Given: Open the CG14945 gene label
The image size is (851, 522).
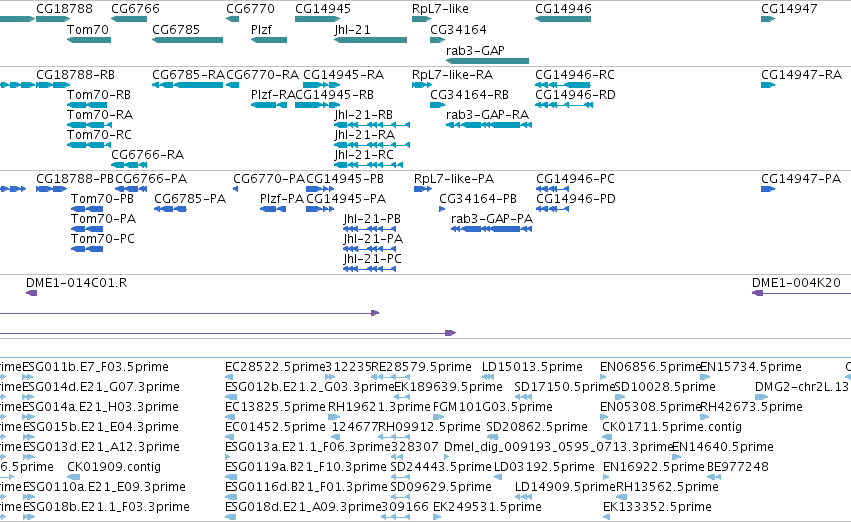Looking at the screenshot, I should click(323, 9).
